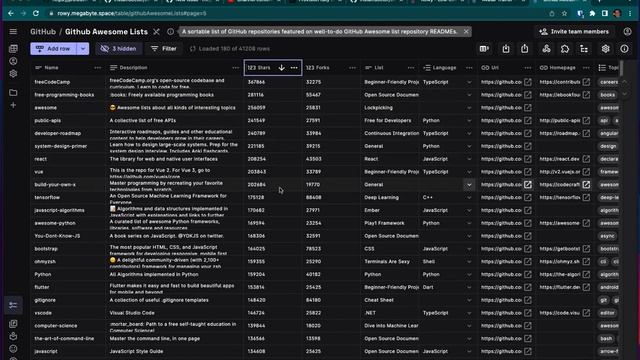Select the 'careers' topic chip on freeCodeCamp row
Screen dimensions: 640x360
(x=609, y=82)
